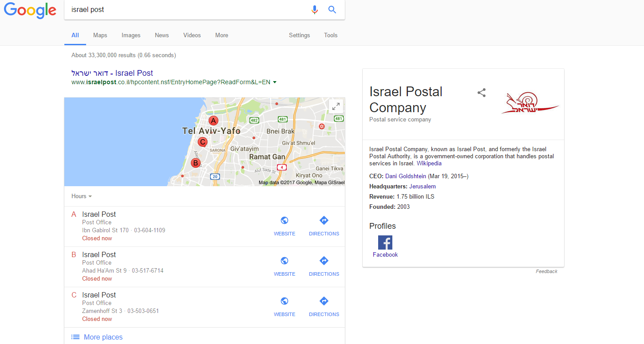
Task: Open the Tools search options
Action: point(331,35)
